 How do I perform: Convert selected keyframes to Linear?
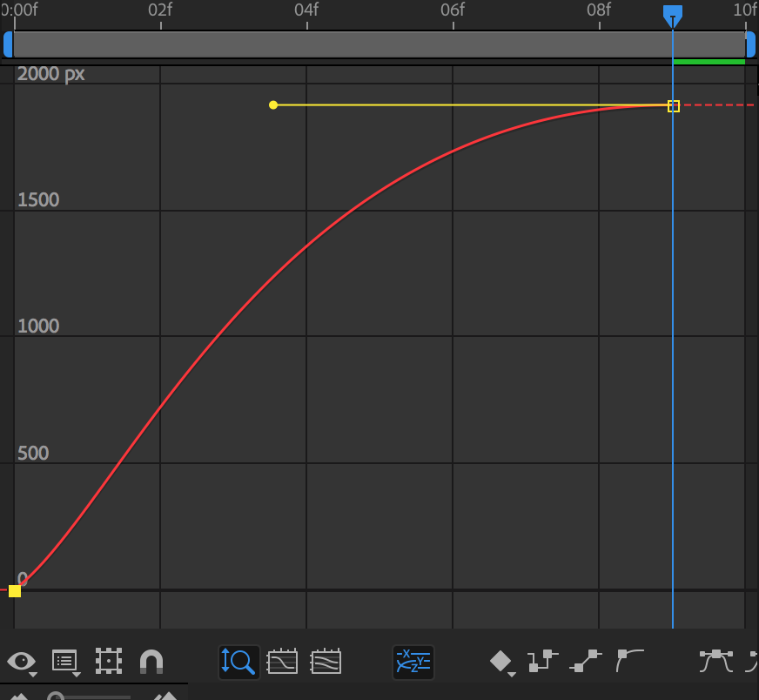pos(585,662)
